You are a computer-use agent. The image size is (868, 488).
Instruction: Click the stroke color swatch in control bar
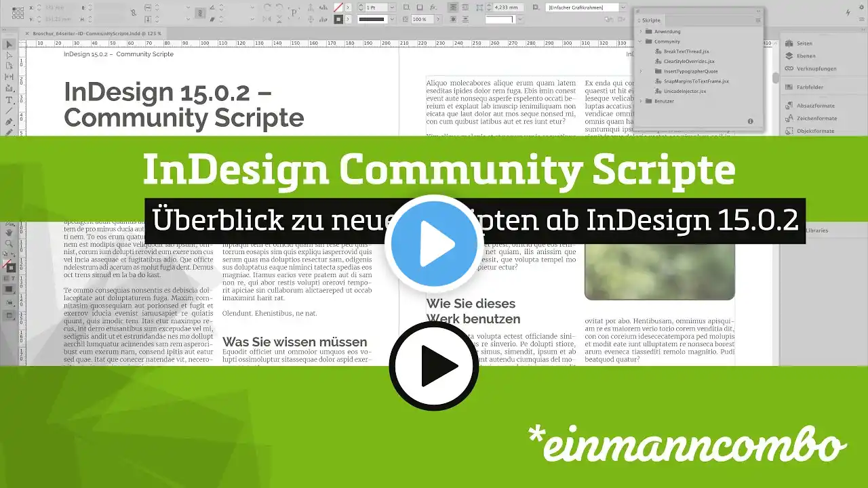tap(338, 20)
